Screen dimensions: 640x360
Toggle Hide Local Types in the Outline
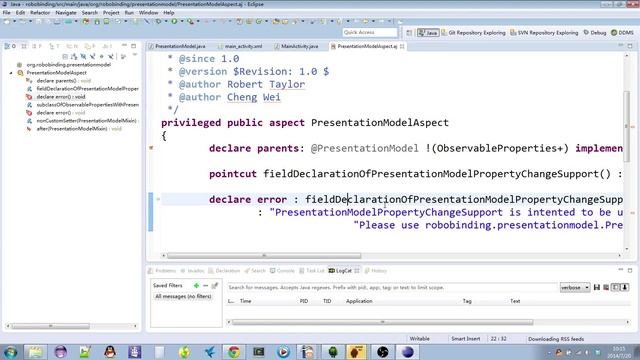[111, 56]
